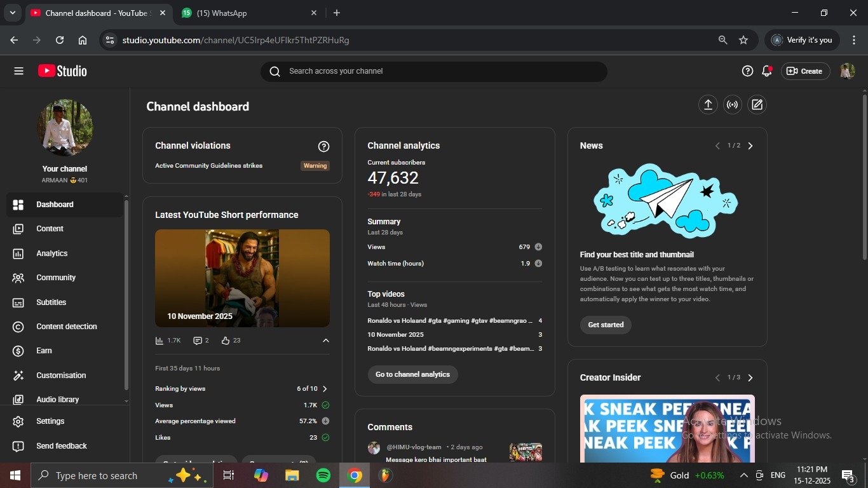Click the help question mark in header
Viewport: 868px width, 488px height.
(747, 71)
